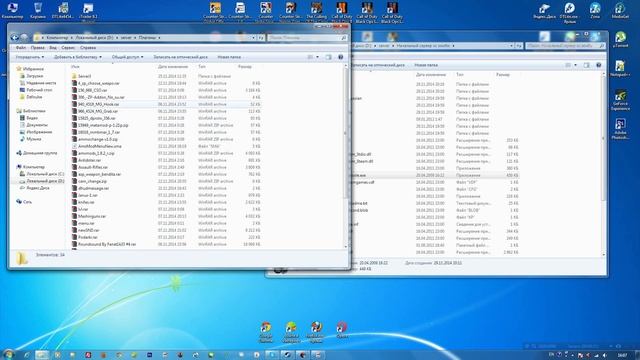Open address bar history dropdown in front window
The image size is (640, 360).
click(x=253, y=38)
